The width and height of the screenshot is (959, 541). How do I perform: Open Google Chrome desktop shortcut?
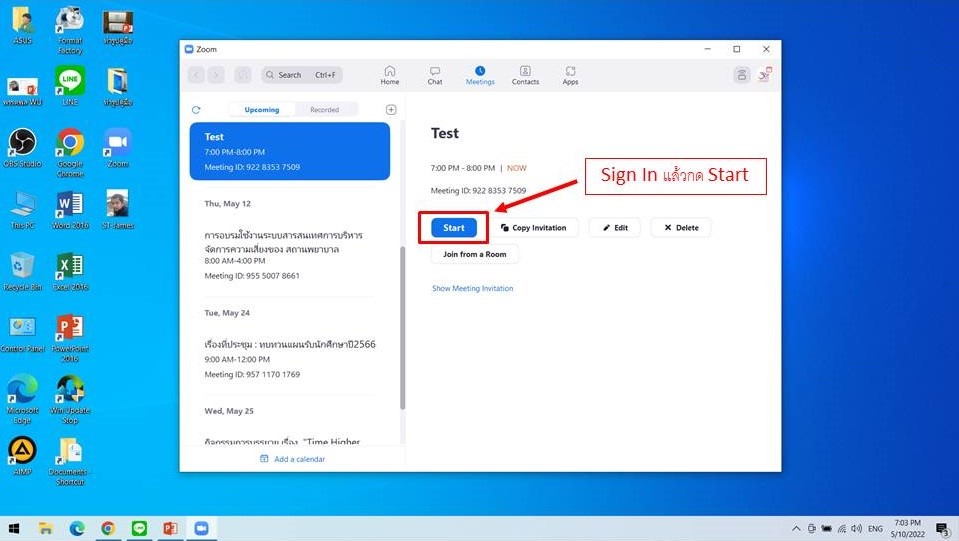[x=70, y=152]
